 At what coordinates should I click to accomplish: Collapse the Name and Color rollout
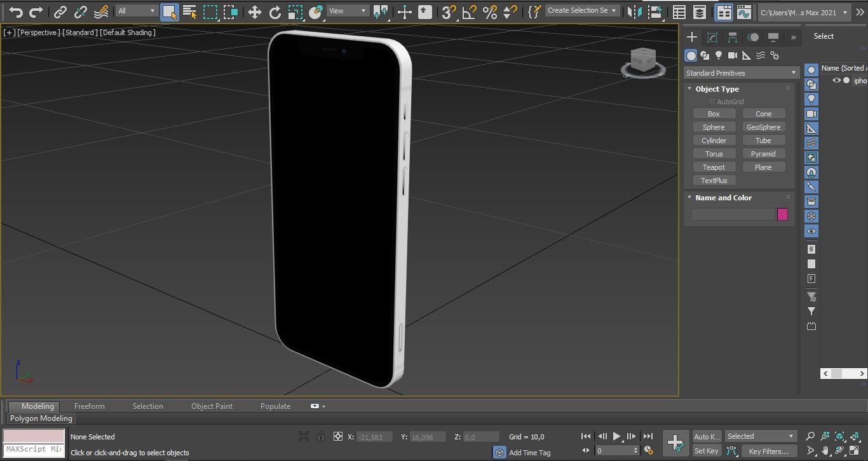(689, 198)
